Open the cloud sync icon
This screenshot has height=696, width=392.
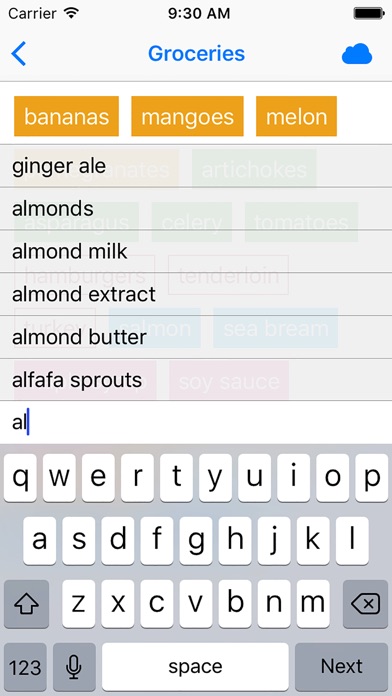tap(356, 54)
